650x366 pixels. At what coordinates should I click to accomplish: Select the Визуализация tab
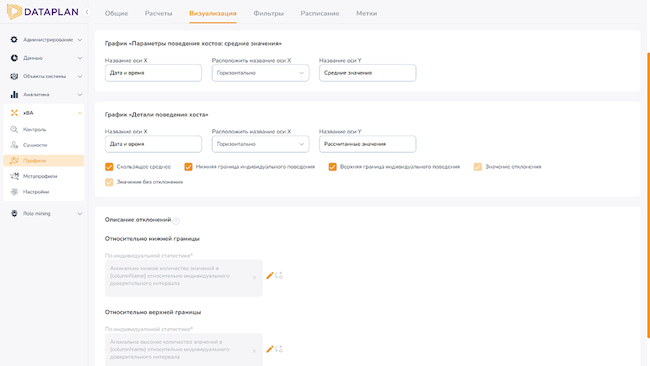click(x=213, y=13)
